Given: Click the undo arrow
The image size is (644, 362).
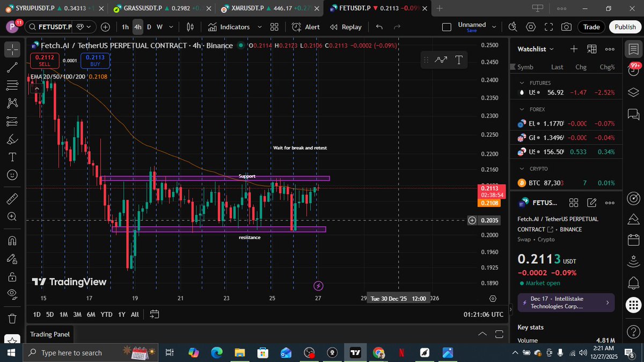Looking at the screenshot, I should 379,27.
